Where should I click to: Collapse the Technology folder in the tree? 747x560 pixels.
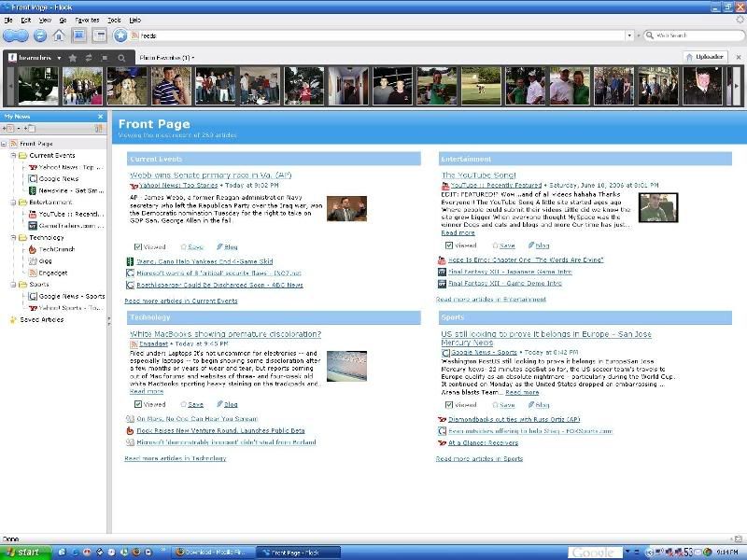tap(13, 238)
